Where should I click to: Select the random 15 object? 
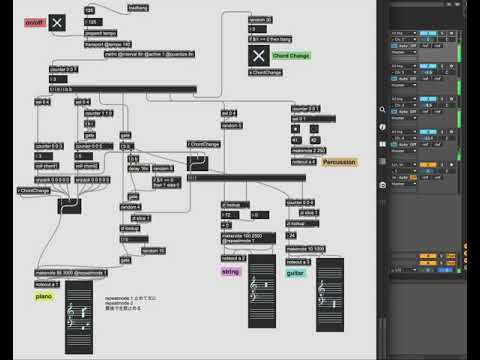(x=154, y=251)
